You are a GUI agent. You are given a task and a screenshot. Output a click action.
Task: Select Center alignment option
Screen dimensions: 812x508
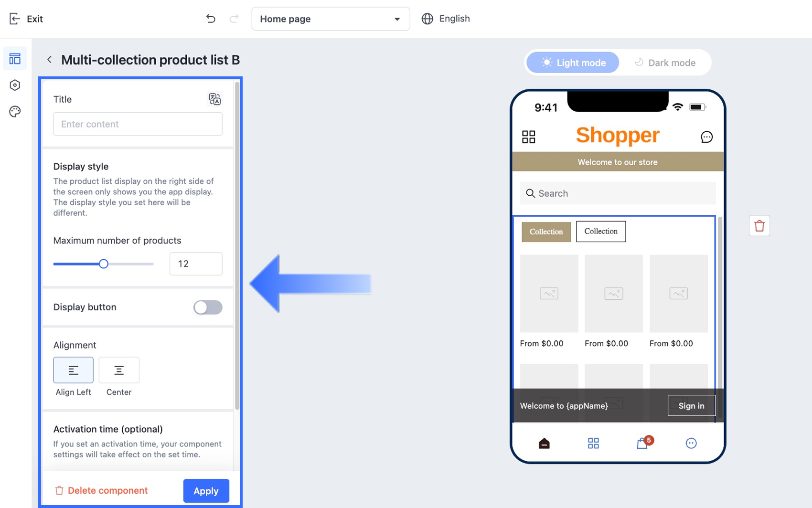tap(119, 370)
